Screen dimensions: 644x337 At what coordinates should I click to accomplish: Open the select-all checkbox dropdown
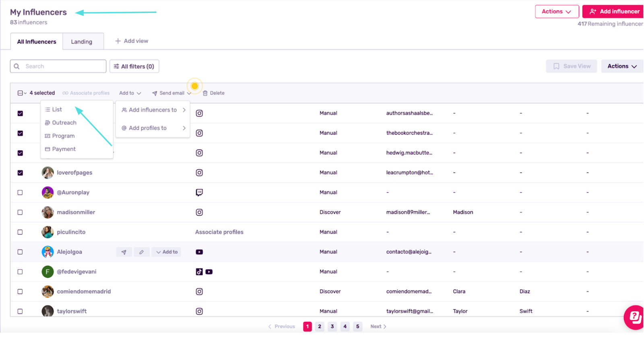[x=22, y=93]
